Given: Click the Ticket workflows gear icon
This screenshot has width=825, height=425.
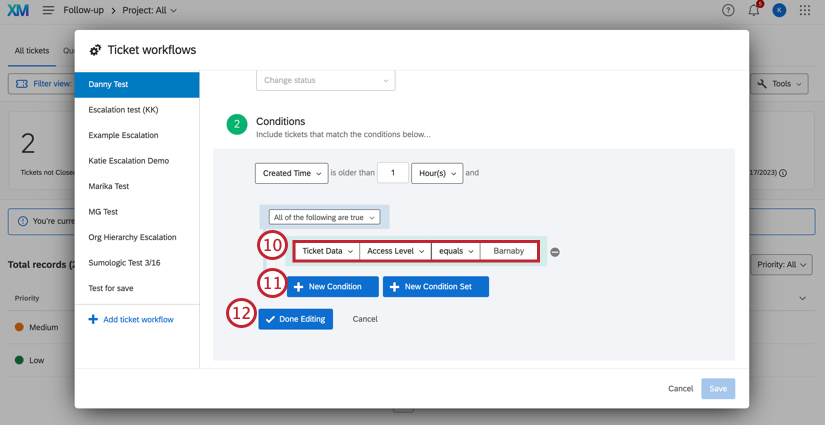Looking at the screenshot, I should (95, 50).
